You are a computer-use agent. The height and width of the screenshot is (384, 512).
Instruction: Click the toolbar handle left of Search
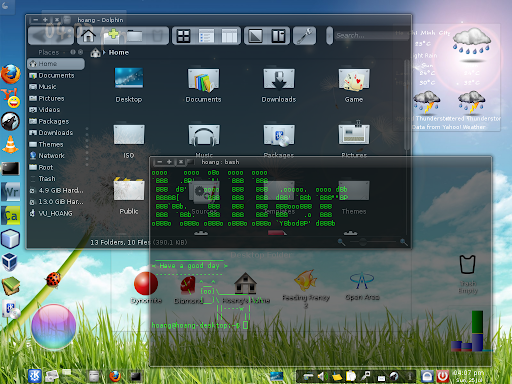pyautogui.click(x=329, y=36)
